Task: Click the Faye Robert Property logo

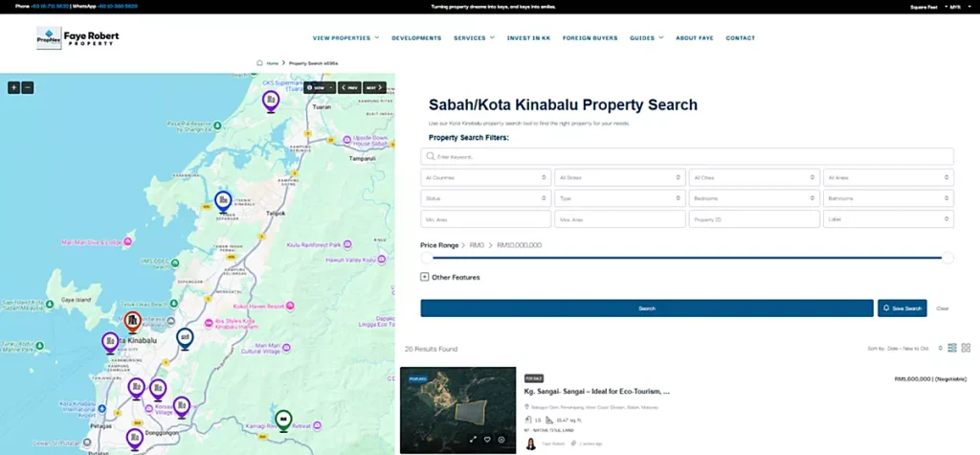Action: point(78,37)
